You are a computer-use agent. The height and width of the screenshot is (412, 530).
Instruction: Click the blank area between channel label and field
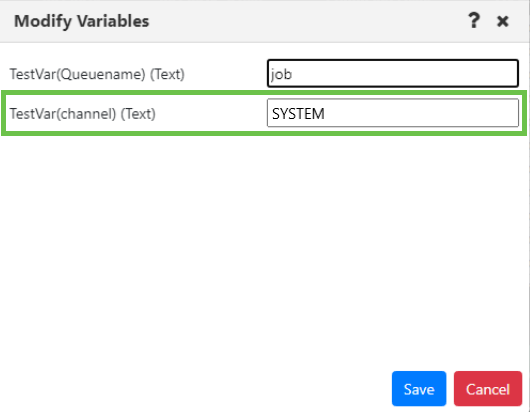click(x=211, y=114)
